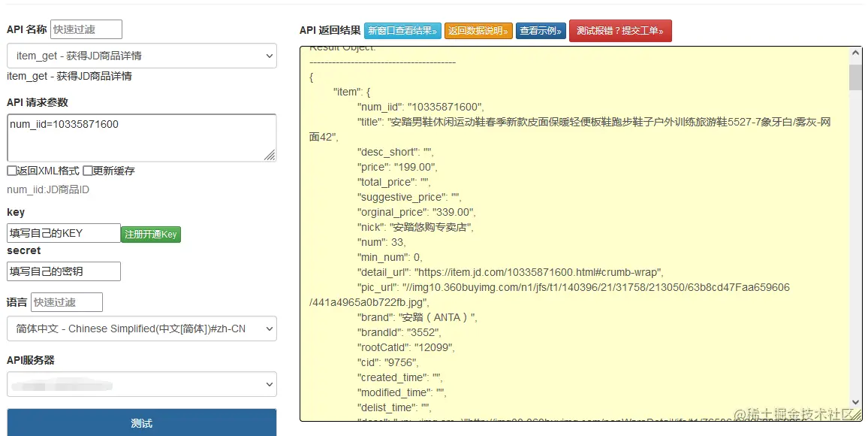Screen dimensions: 868x436
Task: Click the result panel scrollbar thumb
Action: click(x=855, y=77)
